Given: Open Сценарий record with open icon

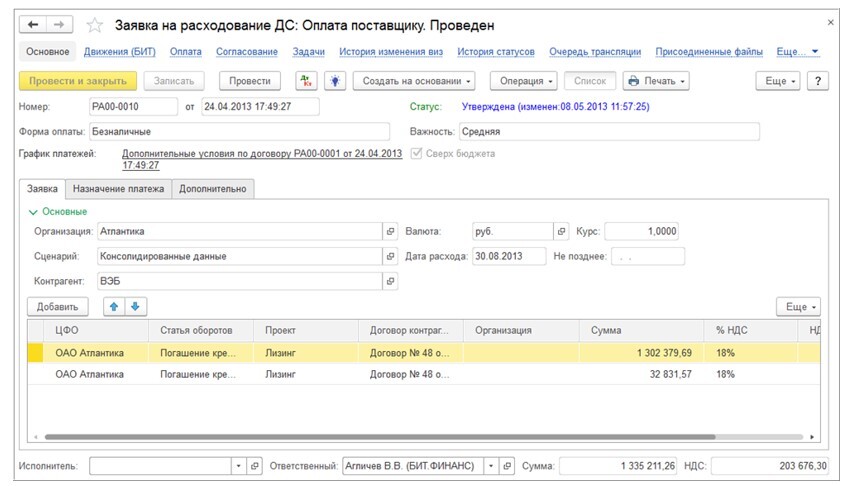Looking at the screenshot, I should click(x=390, y=256).
